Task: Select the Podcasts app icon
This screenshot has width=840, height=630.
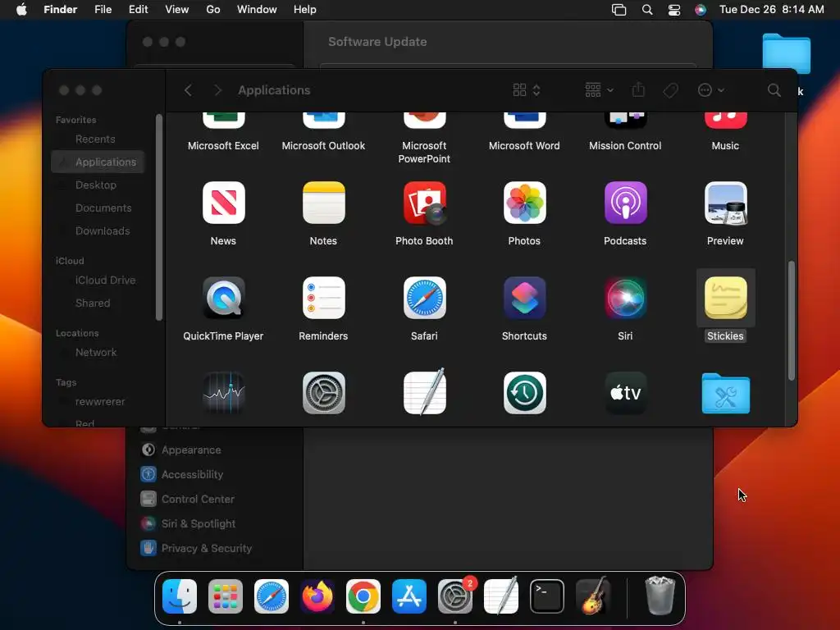Action: coord(625,203)
